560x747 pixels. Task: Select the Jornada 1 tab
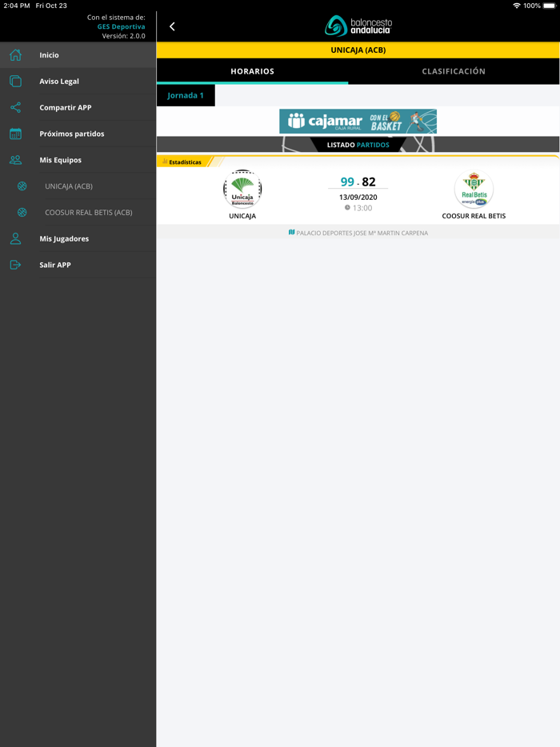[186, 95]
